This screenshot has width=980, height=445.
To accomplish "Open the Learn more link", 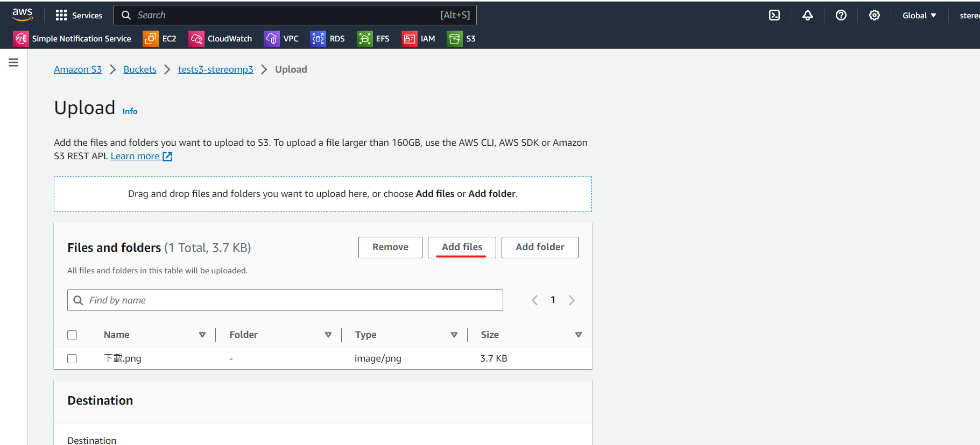I will [x=135, y=156].
